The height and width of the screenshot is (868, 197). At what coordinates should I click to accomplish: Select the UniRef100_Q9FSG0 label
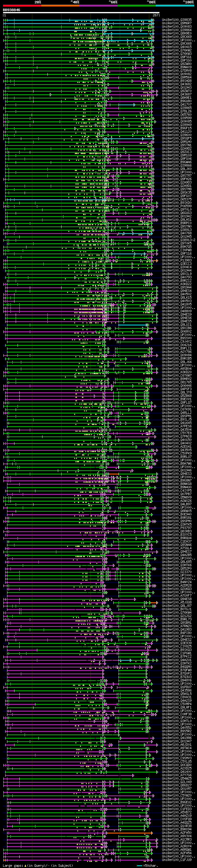[177, 61]
